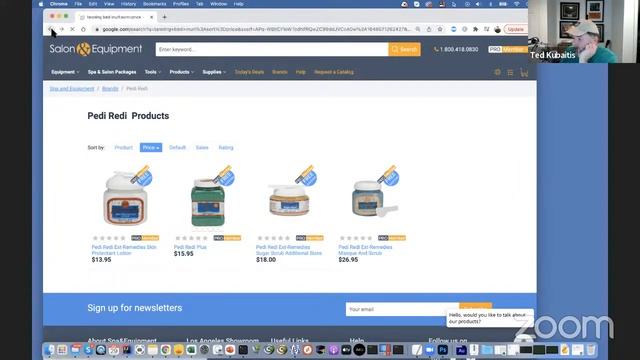640x360 pixels.
Task: Click the Pedi Redi Plus title link
Action: coord(190,247)
